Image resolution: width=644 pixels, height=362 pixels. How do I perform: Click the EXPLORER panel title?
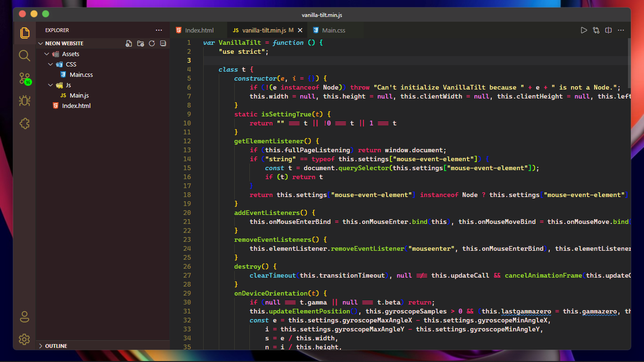(x=57, y=30)
